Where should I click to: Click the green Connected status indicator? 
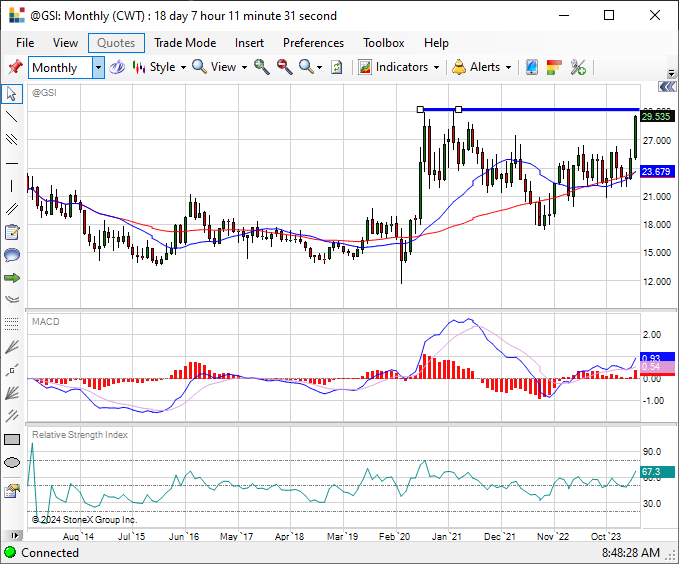[x=10, y=553]
